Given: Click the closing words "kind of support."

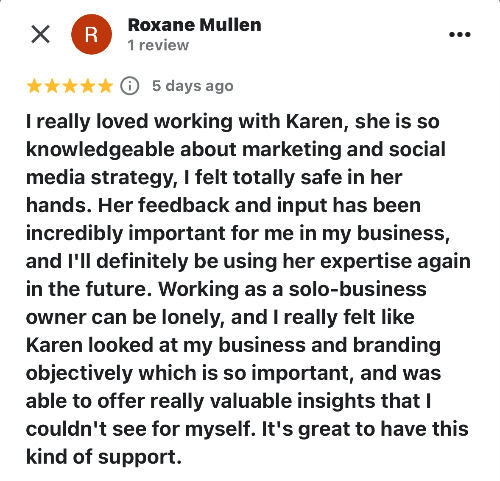Looking at the screenshot, I should pyautogui.click(x=104, y=457).
